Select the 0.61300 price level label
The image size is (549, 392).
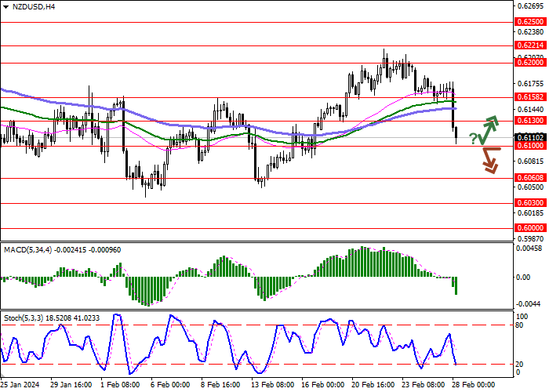[x=530, y=121]
